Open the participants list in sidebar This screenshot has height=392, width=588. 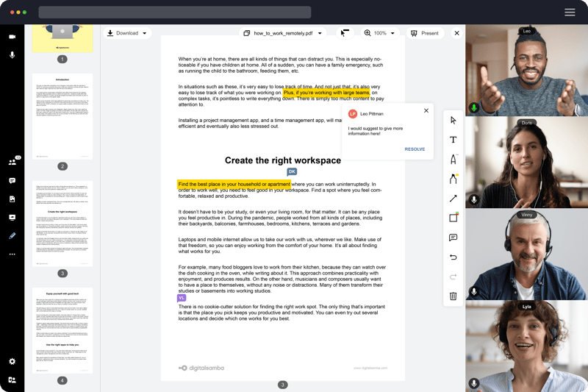tap(12, 162)
